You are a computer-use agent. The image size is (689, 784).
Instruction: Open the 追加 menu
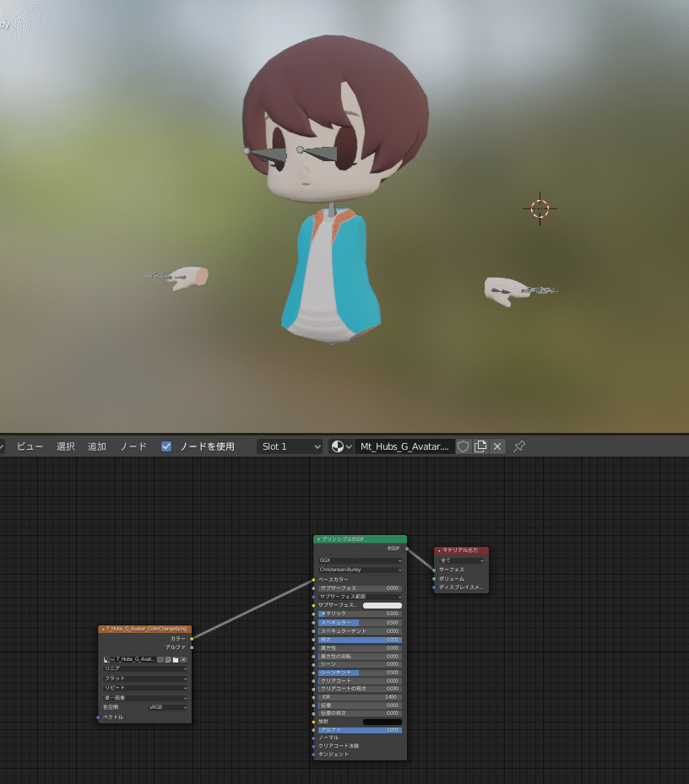pyautogui.click(x=97, y=446)
